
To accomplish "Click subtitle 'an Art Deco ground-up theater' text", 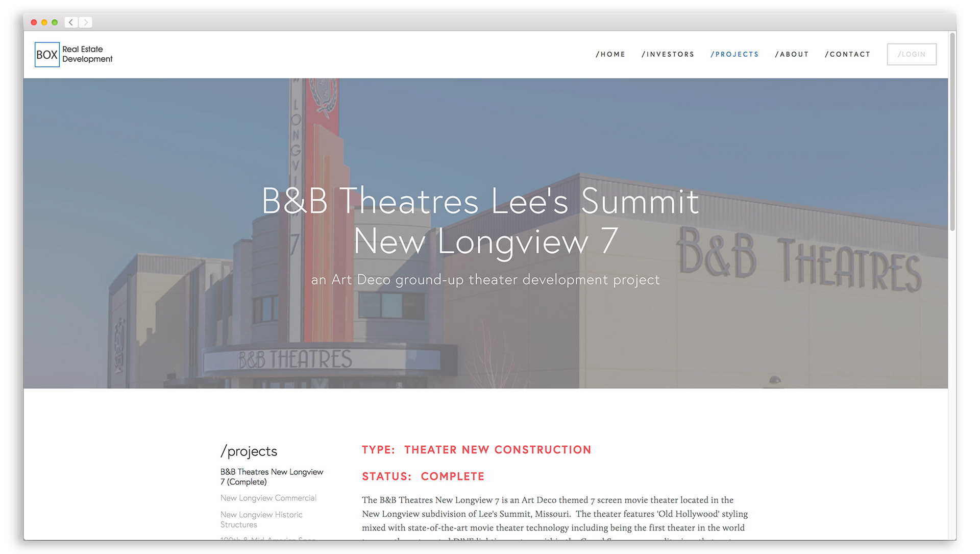I will click(485, 280).
